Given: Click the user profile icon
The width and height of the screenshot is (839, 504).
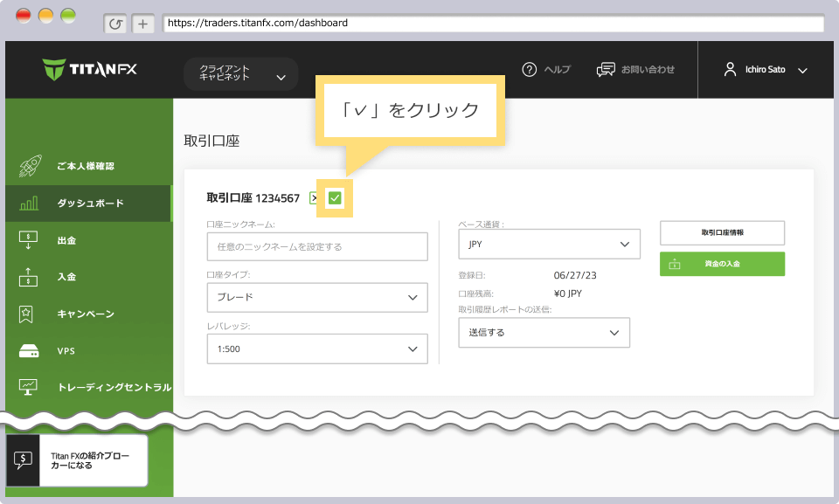Looking at the screenshot, I should coord(730,70).
